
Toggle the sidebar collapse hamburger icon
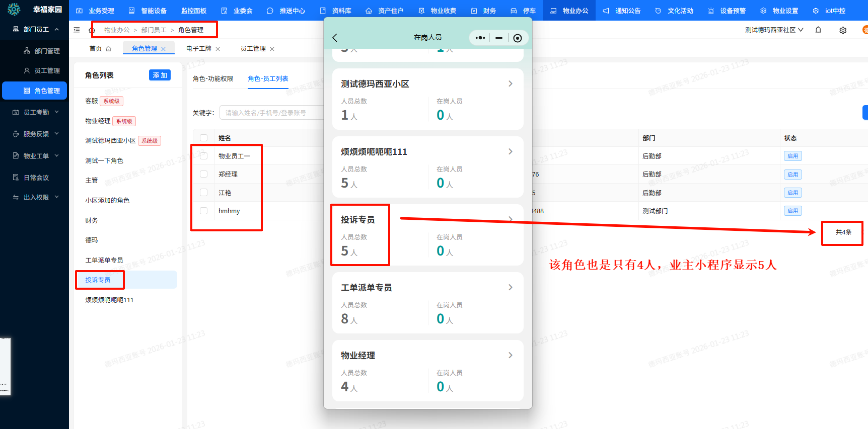pyautogui.click(x=77, y=30)
